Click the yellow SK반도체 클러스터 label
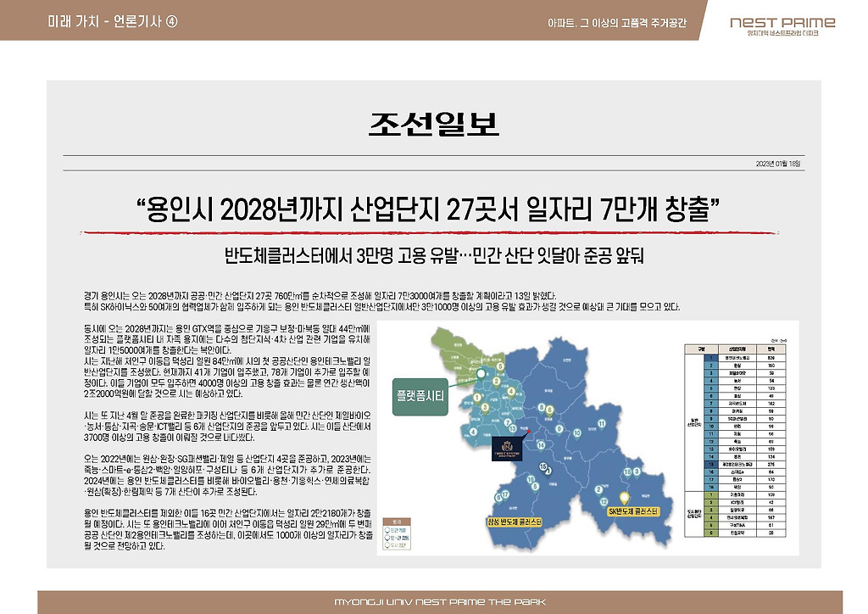Image resolution: width=868 pixels, height=614 pixels. tap(633, 511)
